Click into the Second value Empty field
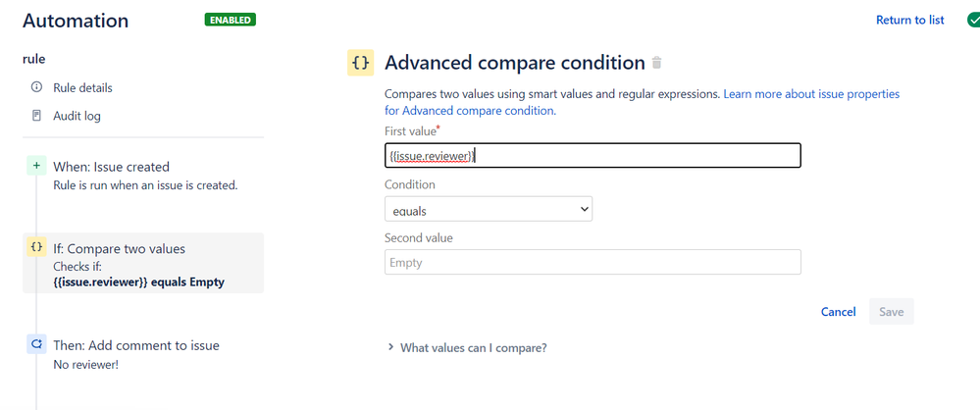The height and width of the screenshot is (410, 980). 593,262
